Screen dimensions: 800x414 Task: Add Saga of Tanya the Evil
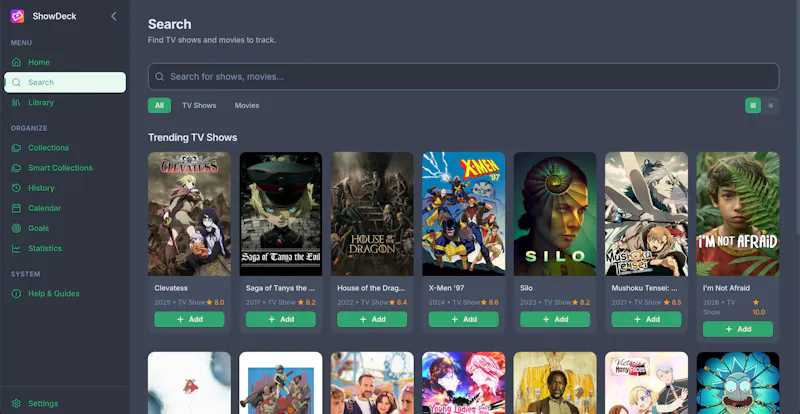(x=281, y=320)
